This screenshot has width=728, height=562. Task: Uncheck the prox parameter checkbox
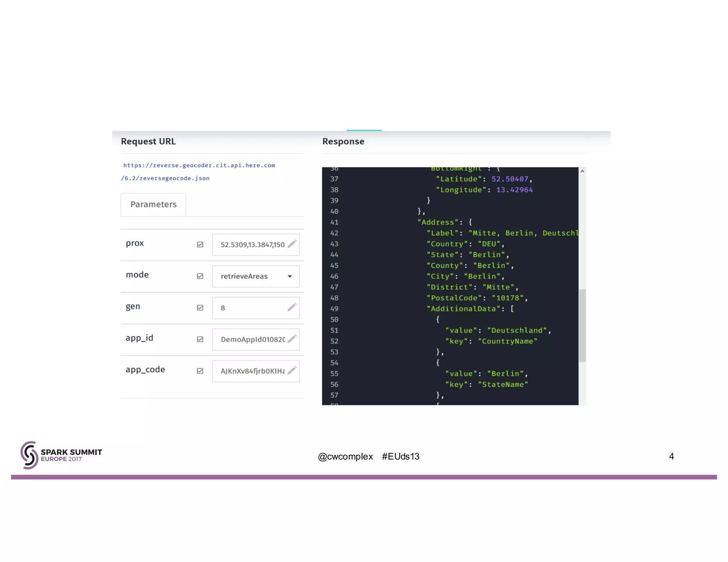pos(200,244)
